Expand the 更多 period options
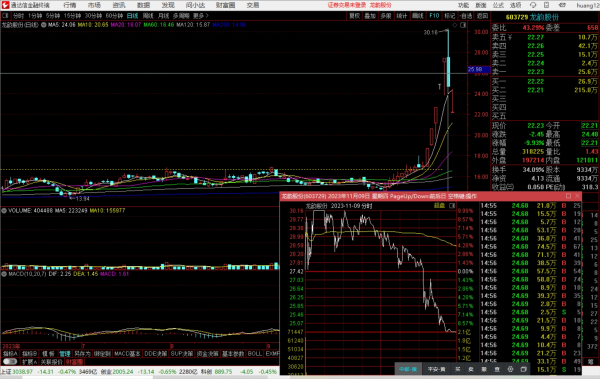 click(x=201, y=16)
